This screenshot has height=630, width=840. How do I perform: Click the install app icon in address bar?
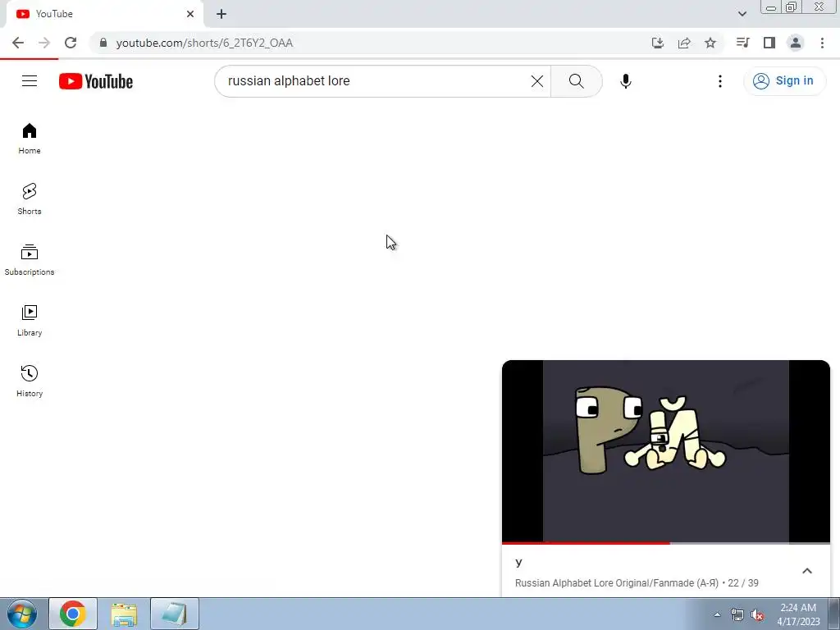pos(658,43)
